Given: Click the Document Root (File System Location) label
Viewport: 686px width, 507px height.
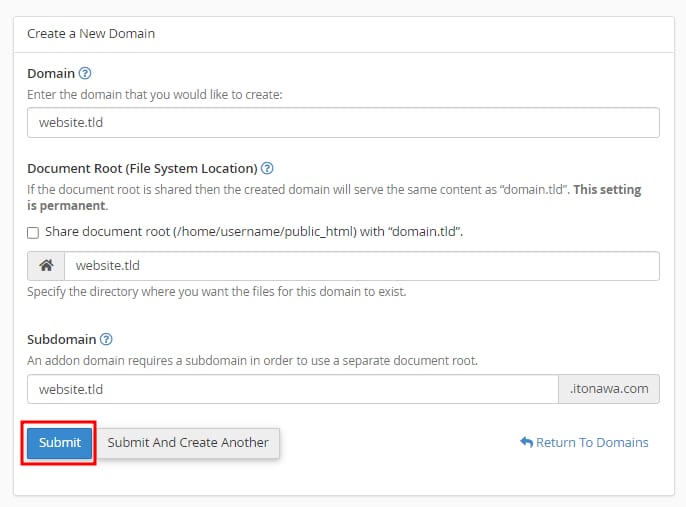Looking at the screenshot, I should pos(142,168).
